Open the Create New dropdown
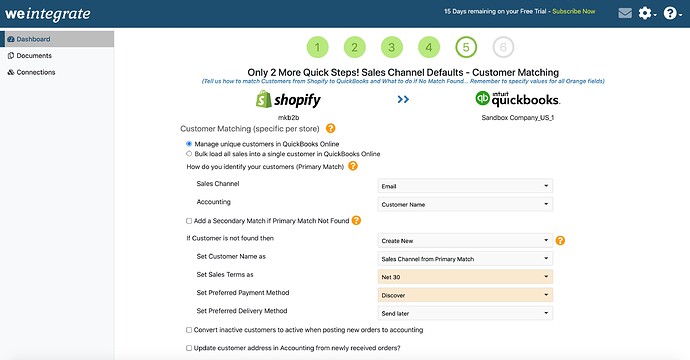The width and height of the screenshot is (690, 360). (465, 241)
